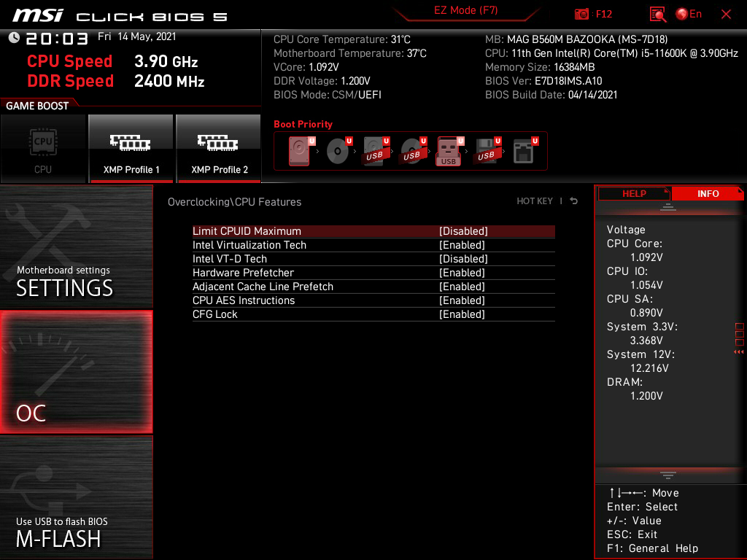The height and width of the screenshot is (560, 747).
Task: Switch to EZ Mode (F7)
Action: pos(465,10)
